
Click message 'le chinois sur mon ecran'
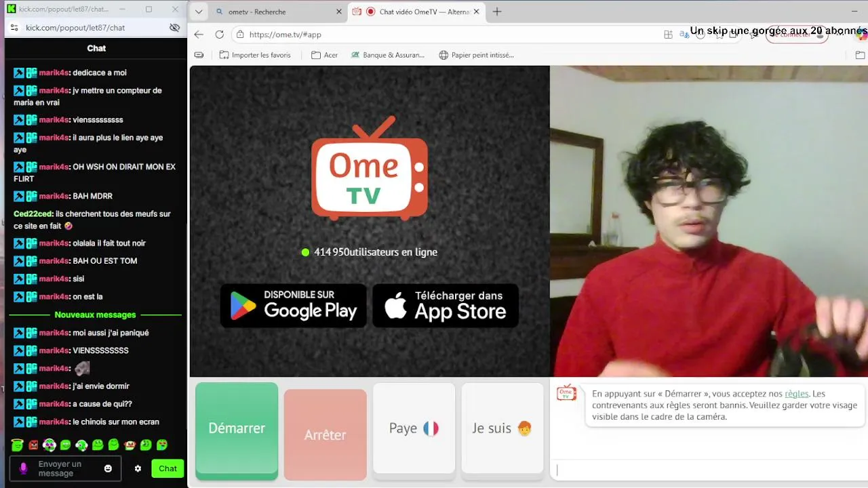click(116, 422)
